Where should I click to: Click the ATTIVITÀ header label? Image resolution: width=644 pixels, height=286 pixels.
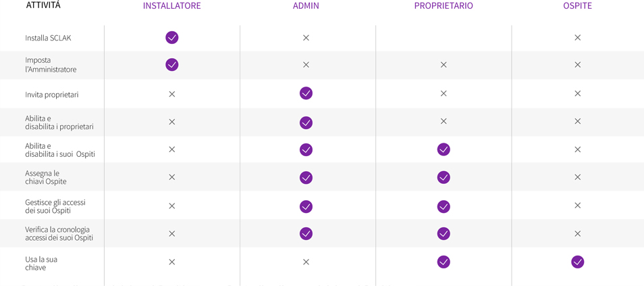(x=43, y=5)
